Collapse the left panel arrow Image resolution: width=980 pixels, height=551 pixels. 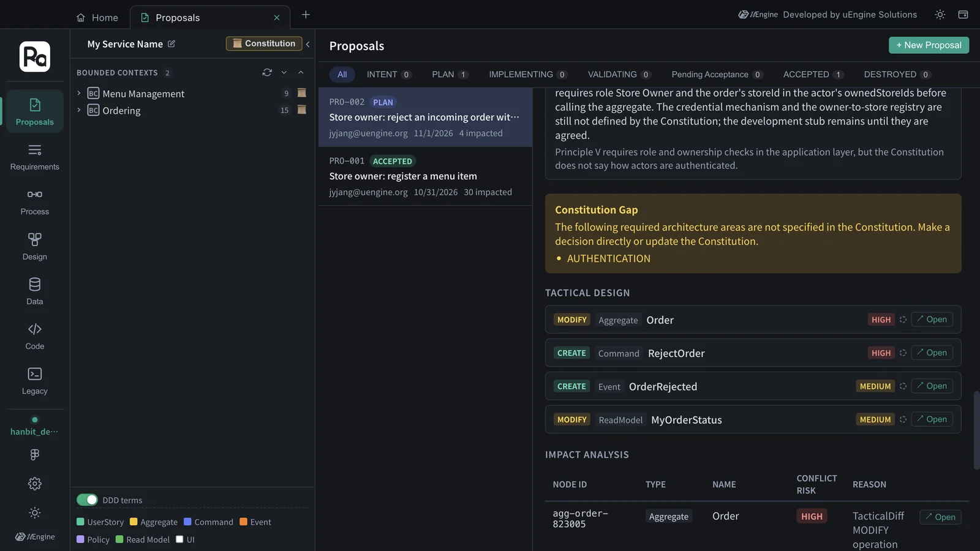(307, 44)
